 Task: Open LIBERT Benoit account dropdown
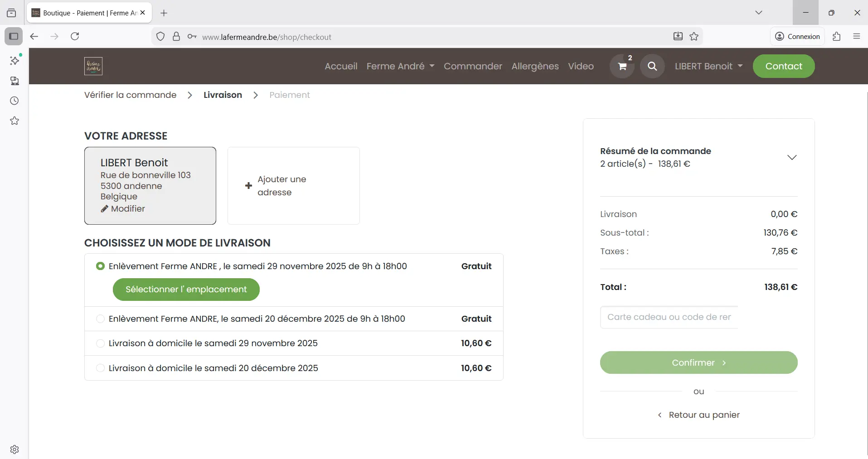click(x=708, y=66)
